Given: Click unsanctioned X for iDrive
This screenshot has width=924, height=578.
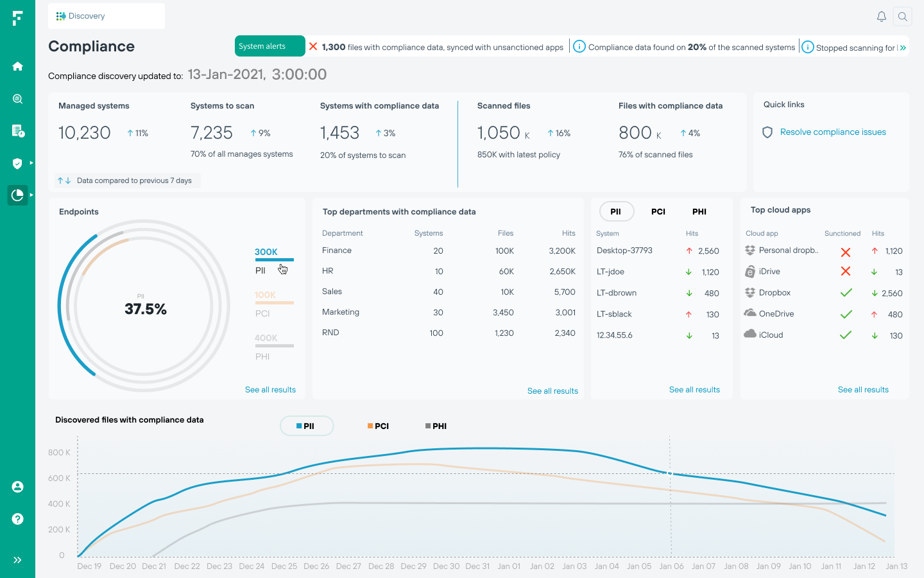Looking at the screenshot, I should click(x=846, y=272).
